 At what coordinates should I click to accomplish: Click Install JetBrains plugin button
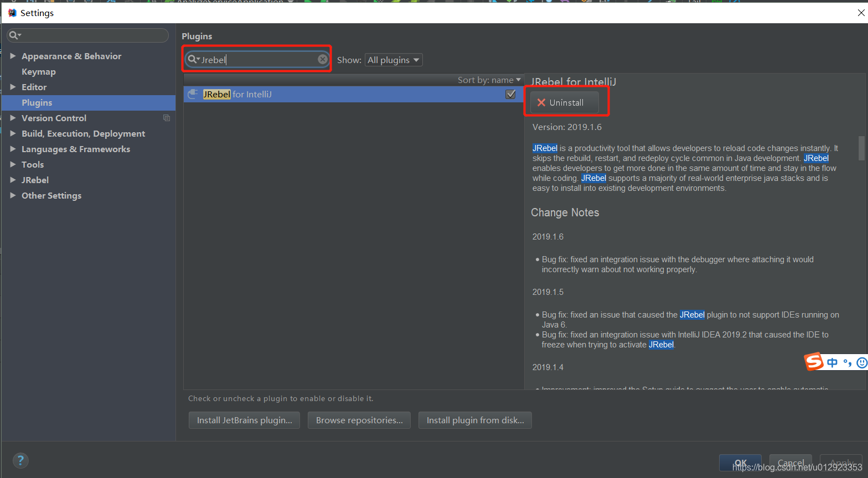(244, 420)
